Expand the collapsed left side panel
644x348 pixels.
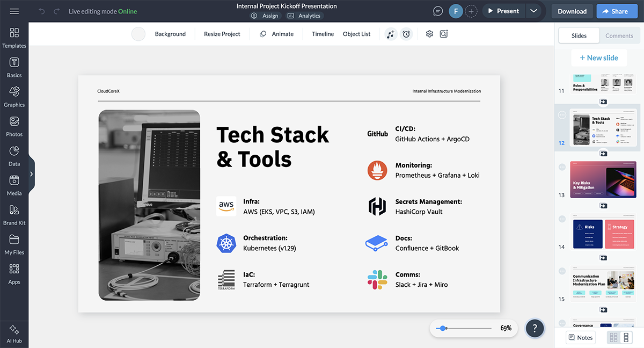pos(32,174)
